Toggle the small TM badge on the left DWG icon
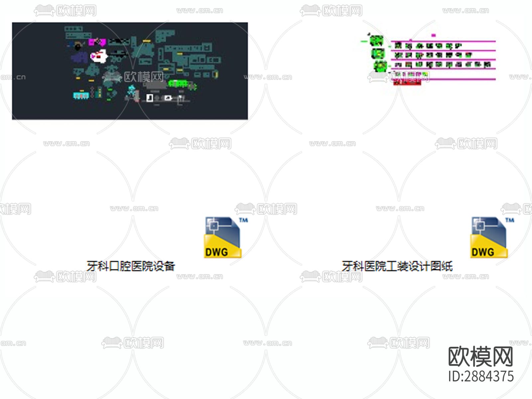This screenshot has width=532, height=399. coord(244,219)
